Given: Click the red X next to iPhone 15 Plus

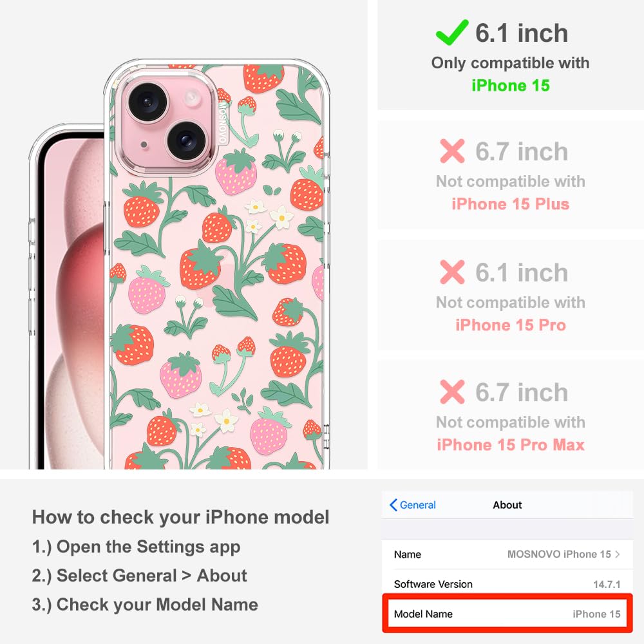Looking at the screenshot, I should coord(452,151).
